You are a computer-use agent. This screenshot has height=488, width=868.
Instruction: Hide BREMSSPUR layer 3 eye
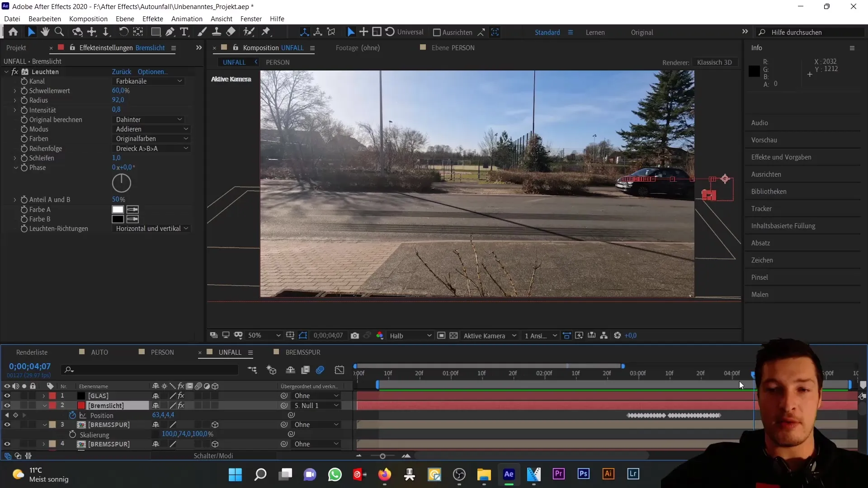click(7, 425)
